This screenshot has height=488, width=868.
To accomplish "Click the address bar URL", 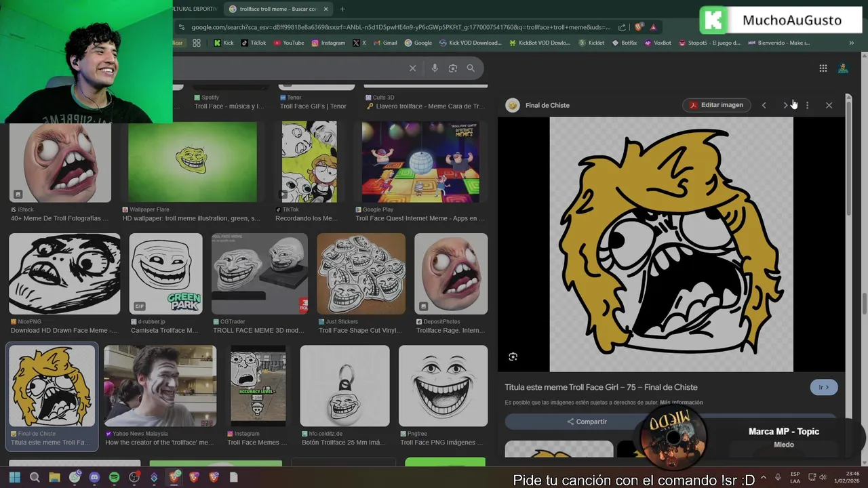I will (400, 27).
